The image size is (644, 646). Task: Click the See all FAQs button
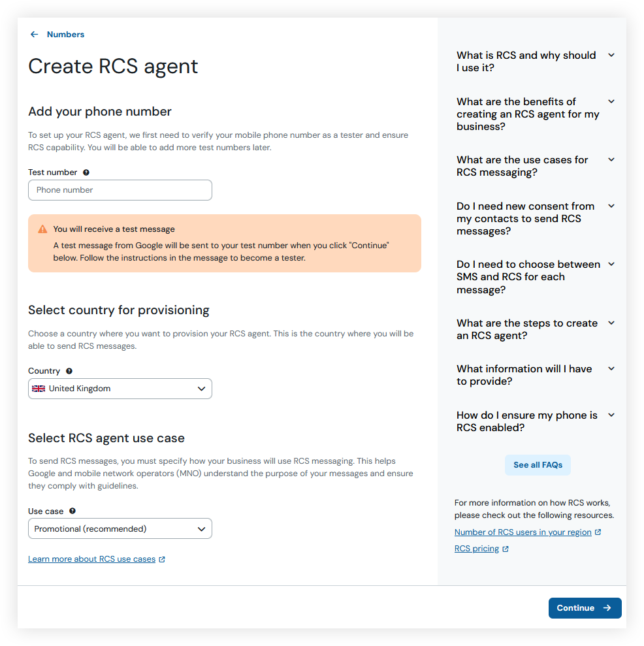point(538,464)
